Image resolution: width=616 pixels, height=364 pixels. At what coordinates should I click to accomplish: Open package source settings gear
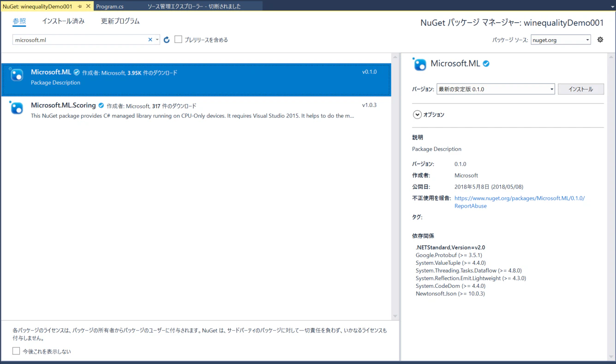[600, 40]
